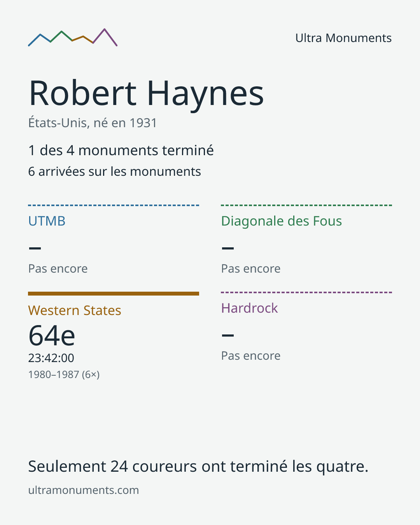Click 'Pas encore' under Hardrock
This screenshot has height=525, width=420.
point(251,356)
